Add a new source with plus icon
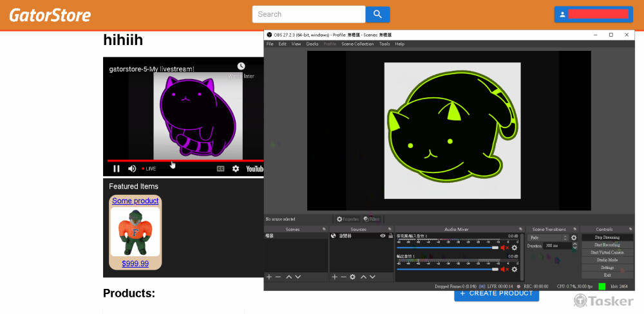644x314 pixels. [x=334, y=277]
